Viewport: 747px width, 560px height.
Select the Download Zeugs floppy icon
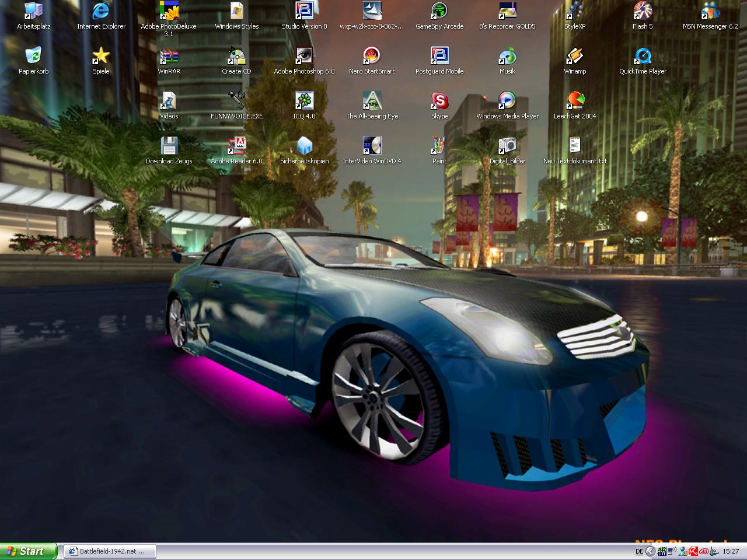click(169, 150)
